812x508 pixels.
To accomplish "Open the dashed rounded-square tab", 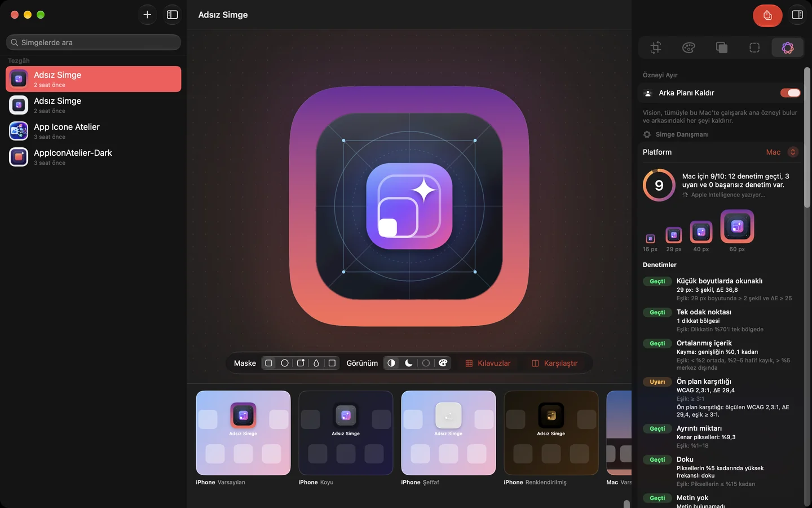I will (x=754, y=47).
